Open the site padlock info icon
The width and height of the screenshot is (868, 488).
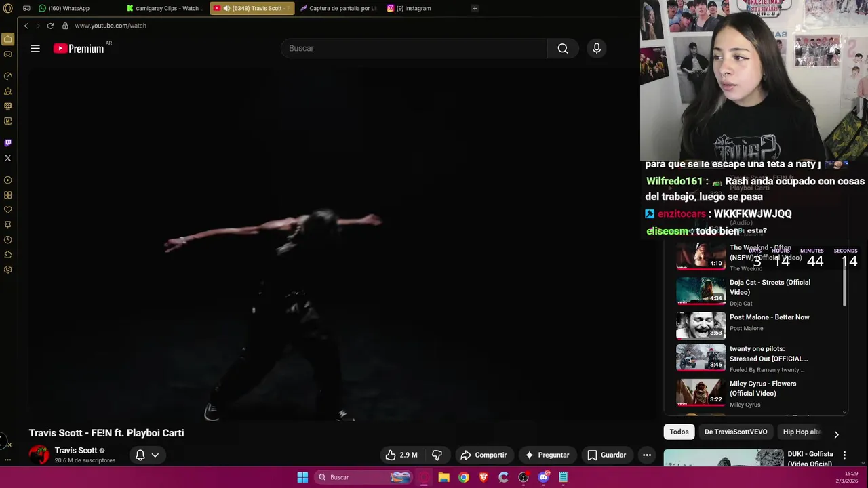tap(65, 26)
